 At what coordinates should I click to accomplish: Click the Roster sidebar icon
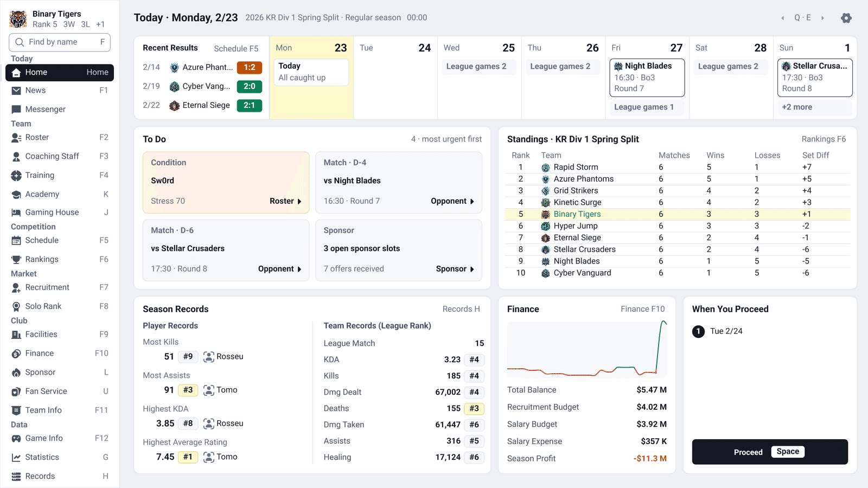pos(16,138)
